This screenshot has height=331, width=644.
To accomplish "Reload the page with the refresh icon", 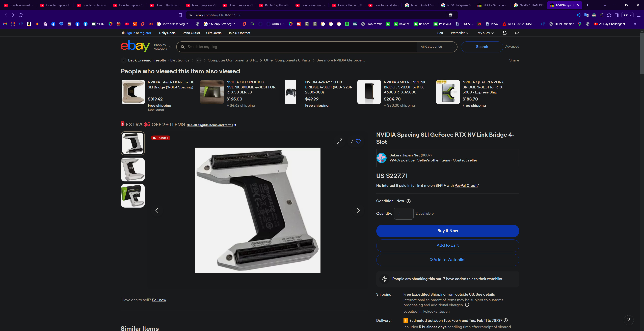I will pyautogui.click(x=21, y=15).
